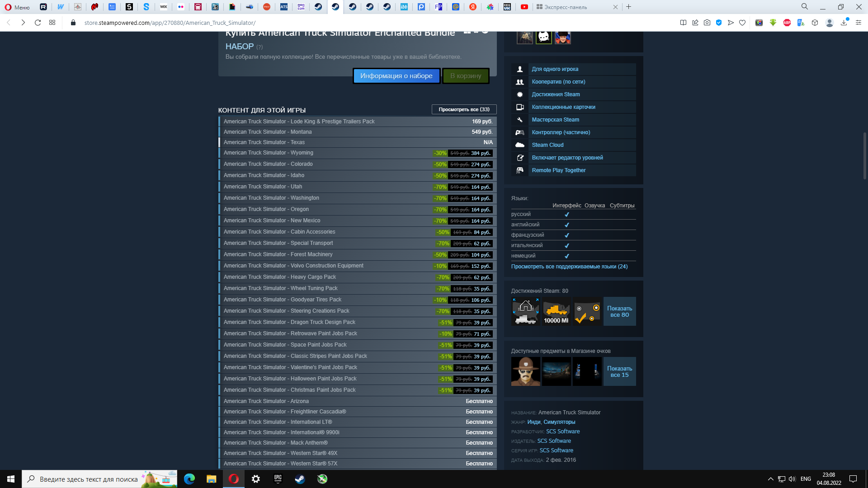Click the Opera snapshot camera icon
Viewport: 868px width, 488px height.
coord(707,23)
